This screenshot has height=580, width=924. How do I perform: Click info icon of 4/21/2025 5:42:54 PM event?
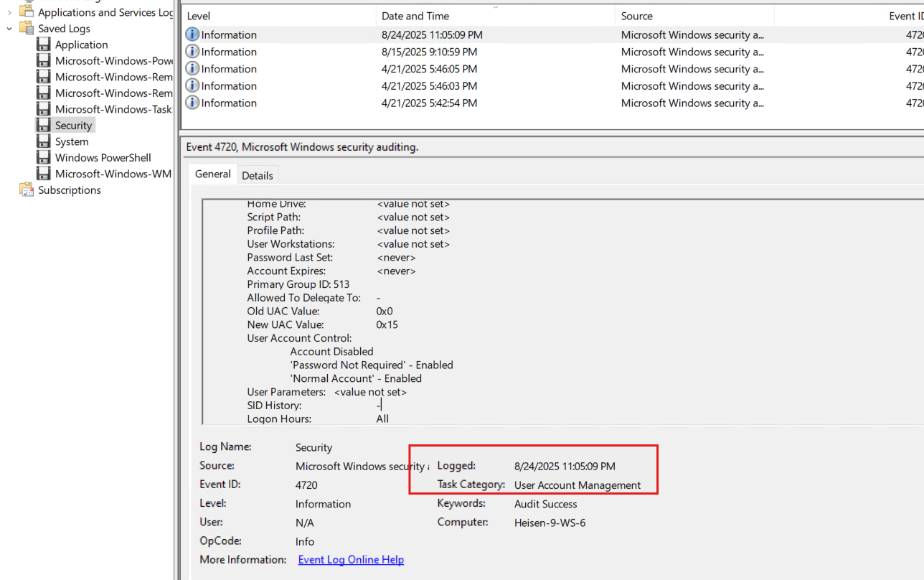click(x=192, y=103)
